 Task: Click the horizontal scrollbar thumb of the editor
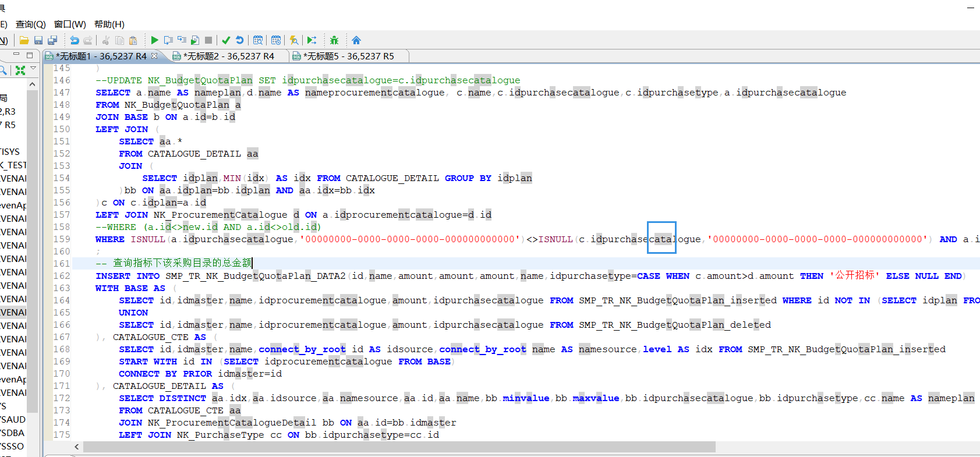tap(399, 447)
